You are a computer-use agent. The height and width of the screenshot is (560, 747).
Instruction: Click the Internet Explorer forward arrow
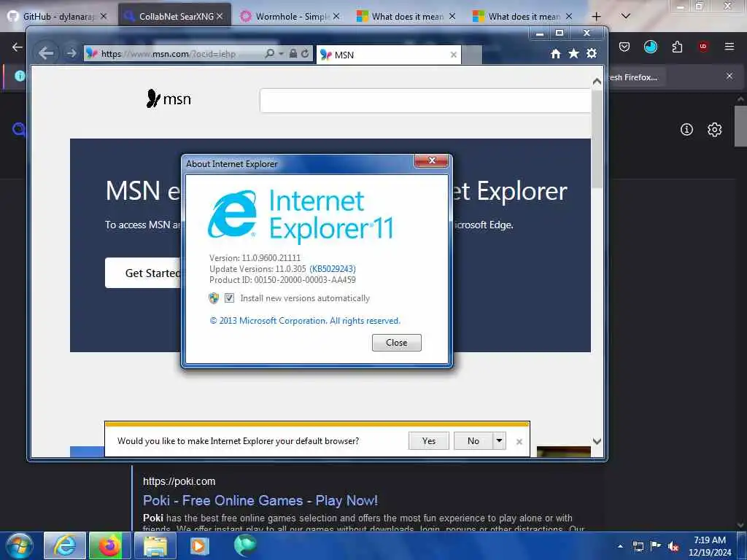coord(71,53)
